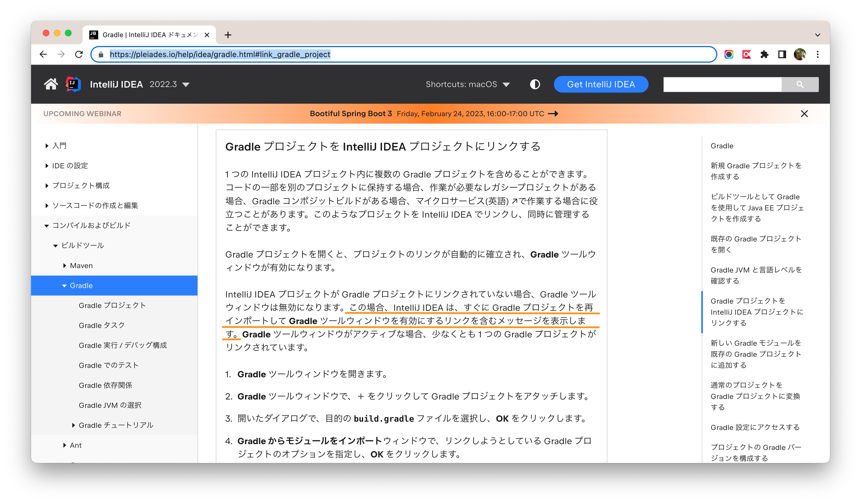
Task: Jump to 新しい Gradle モジュールを追加する section
Action: [756, 354]
